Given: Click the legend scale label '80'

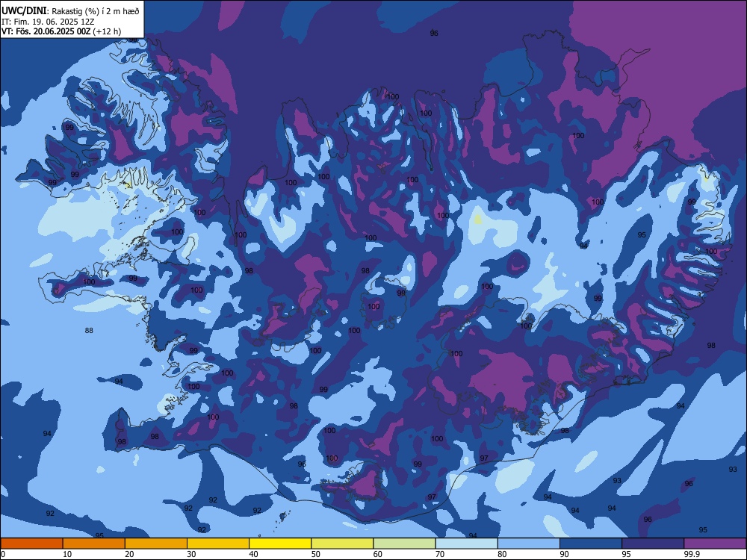Looking at the screenshot, I should [502, 554].
